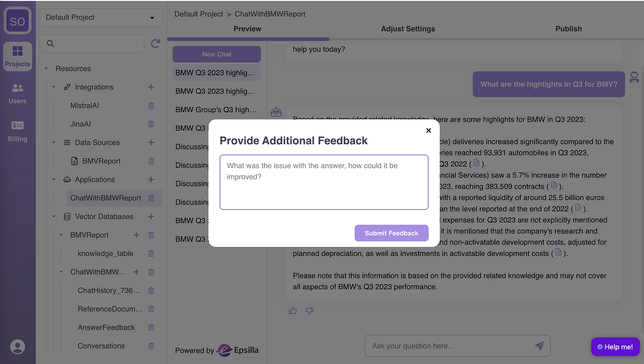The width and height of the screenshot is (644, 364).
Task: Open the user profile avatar icon
Action: click(x=17, y=347)
